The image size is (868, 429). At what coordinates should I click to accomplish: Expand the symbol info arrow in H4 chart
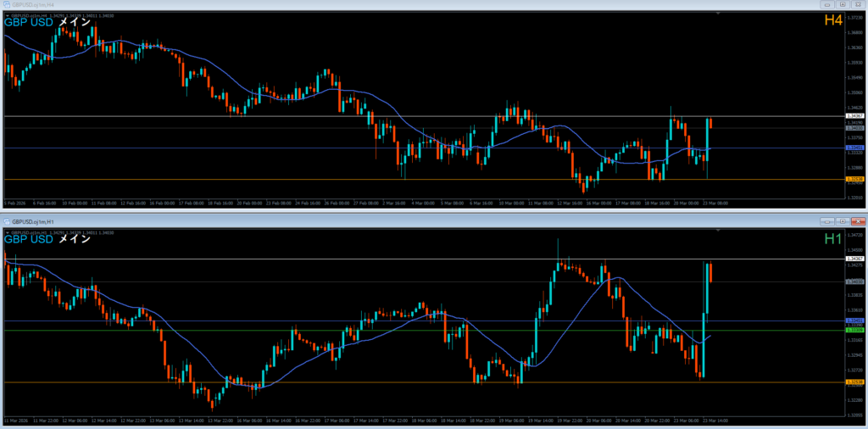coord(8,14)
